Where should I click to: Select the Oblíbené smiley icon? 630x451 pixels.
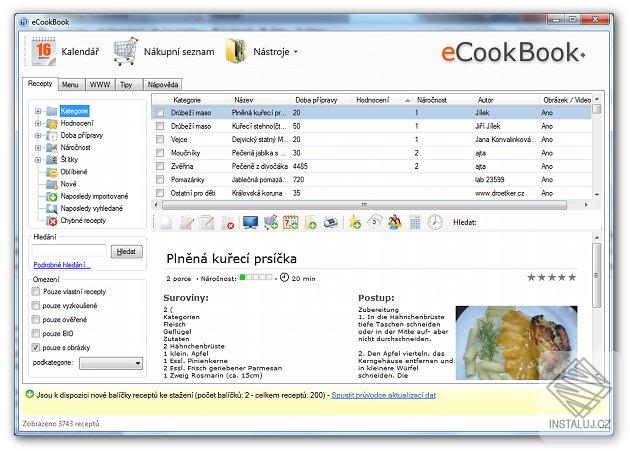pyautogui.click(x=52, y=172)
